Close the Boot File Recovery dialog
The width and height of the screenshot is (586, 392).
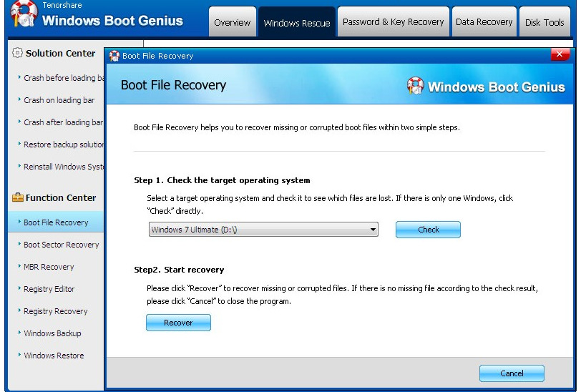pos(560,54)
